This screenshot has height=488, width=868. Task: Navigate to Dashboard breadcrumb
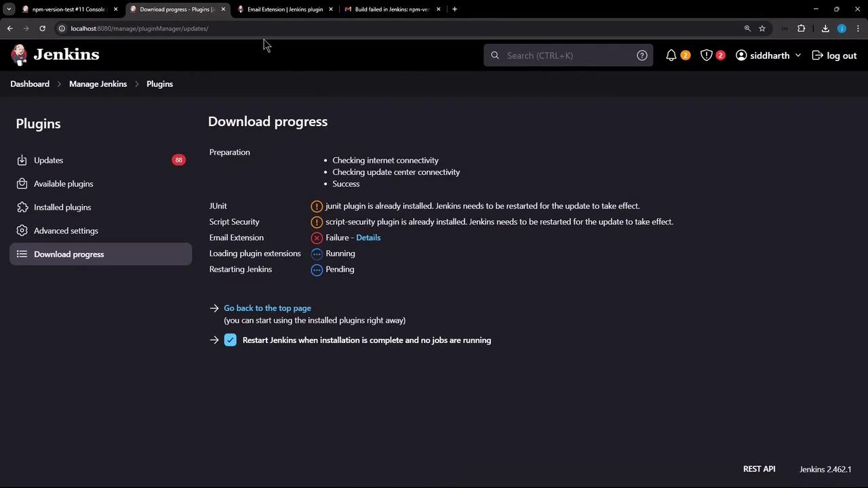pos(30,84)
